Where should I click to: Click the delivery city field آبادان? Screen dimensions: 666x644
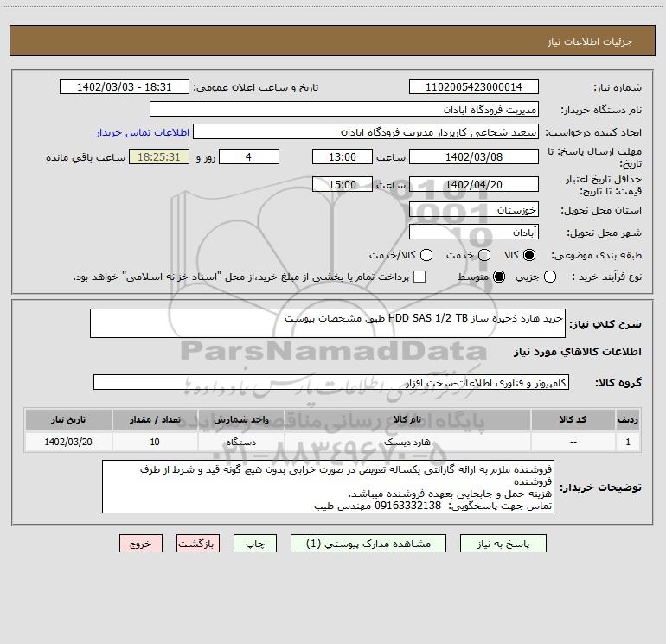474,233
